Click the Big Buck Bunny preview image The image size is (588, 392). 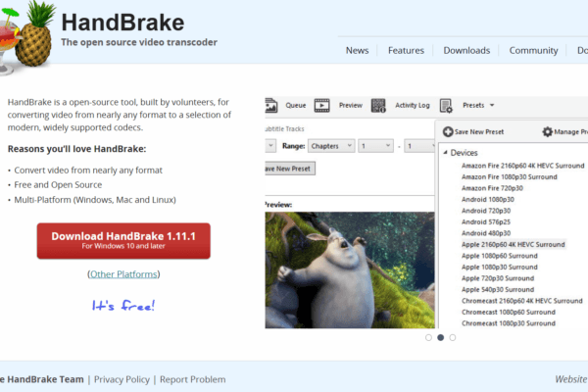pyautogui.click(x=350, y=270)
